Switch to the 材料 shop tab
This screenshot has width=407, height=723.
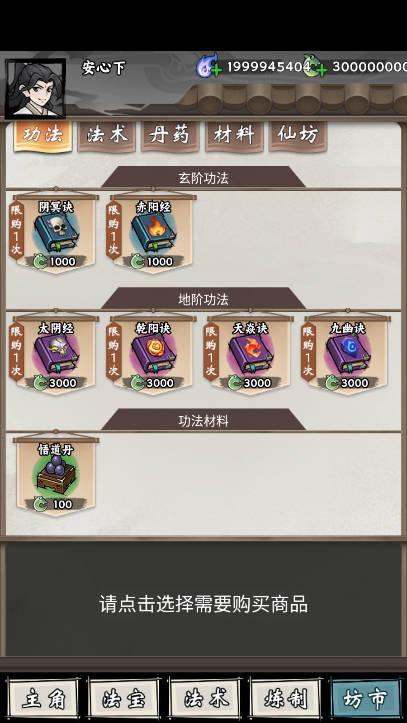point(234,136)
